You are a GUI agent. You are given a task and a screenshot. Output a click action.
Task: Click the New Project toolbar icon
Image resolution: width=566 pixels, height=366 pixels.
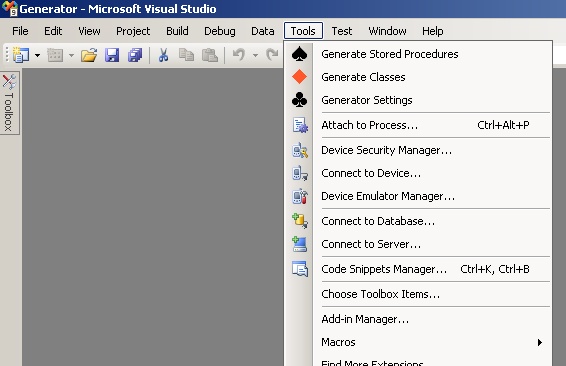(21, 55)
